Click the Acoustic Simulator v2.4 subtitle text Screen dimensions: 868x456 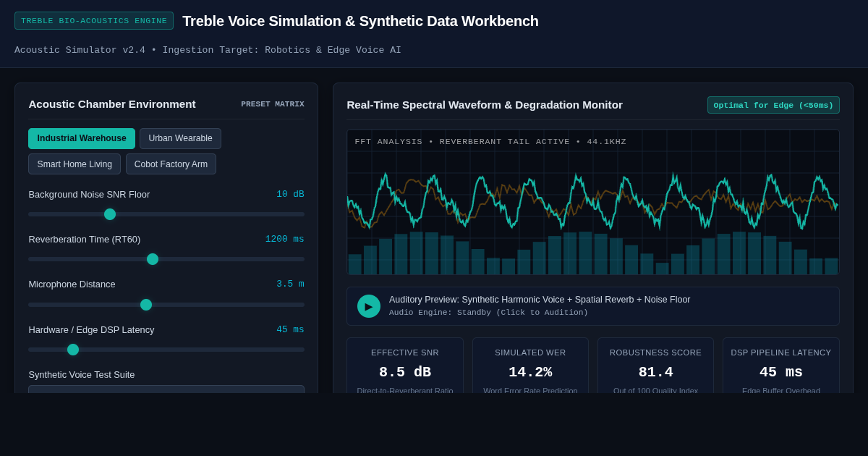(x=208, y=50)
